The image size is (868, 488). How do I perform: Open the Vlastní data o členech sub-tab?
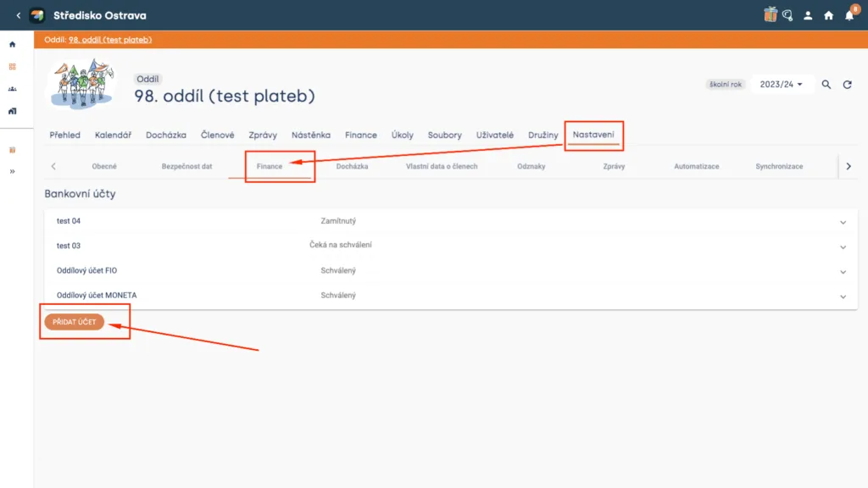[442, 166]
